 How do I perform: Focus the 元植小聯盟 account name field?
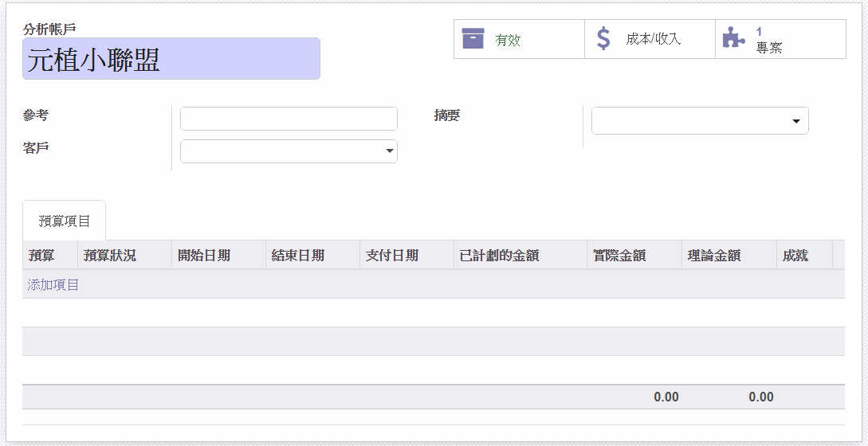coord(171,59)
